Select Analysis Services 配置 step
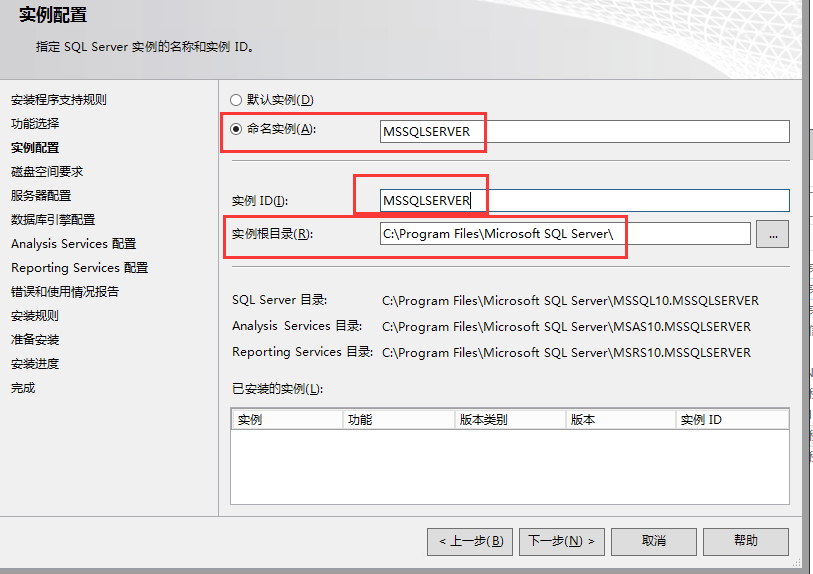 point(74,244)
